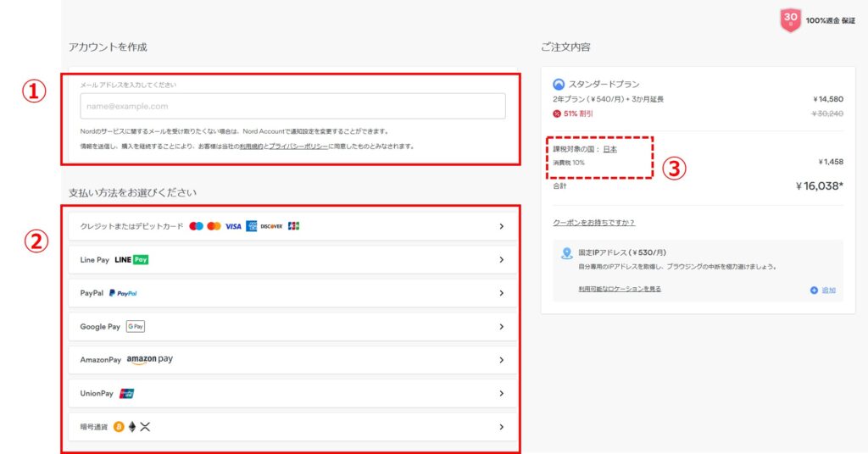Click the amazon pay logo
The height and width of the screenshot is (454, 868).
point(149,359)
